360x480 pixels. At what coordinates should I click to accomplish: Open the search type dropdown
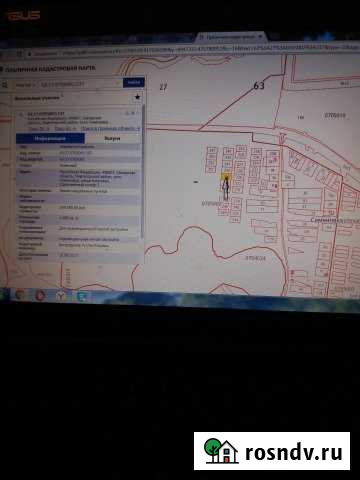[24, 85]
